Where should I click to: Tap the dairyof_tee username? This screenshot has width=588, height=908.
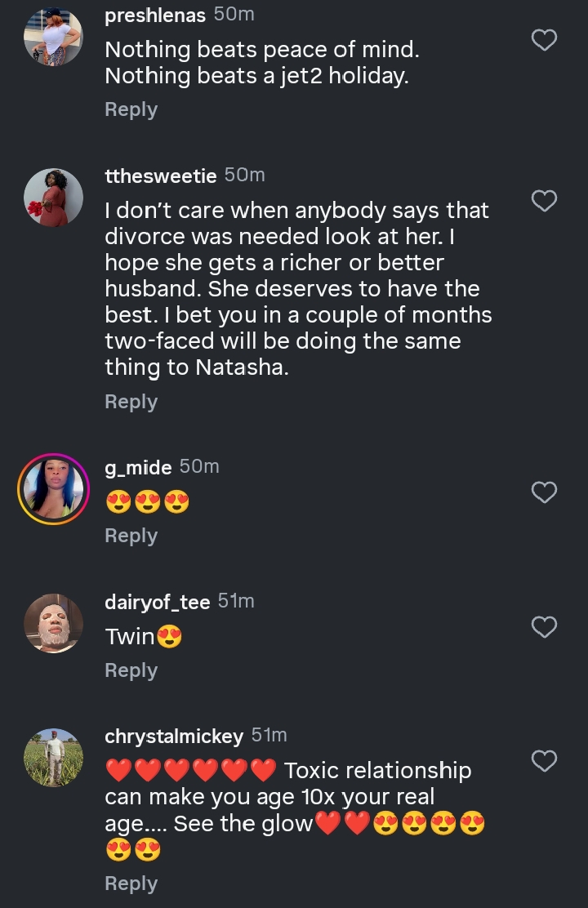[x=158, y=602]
